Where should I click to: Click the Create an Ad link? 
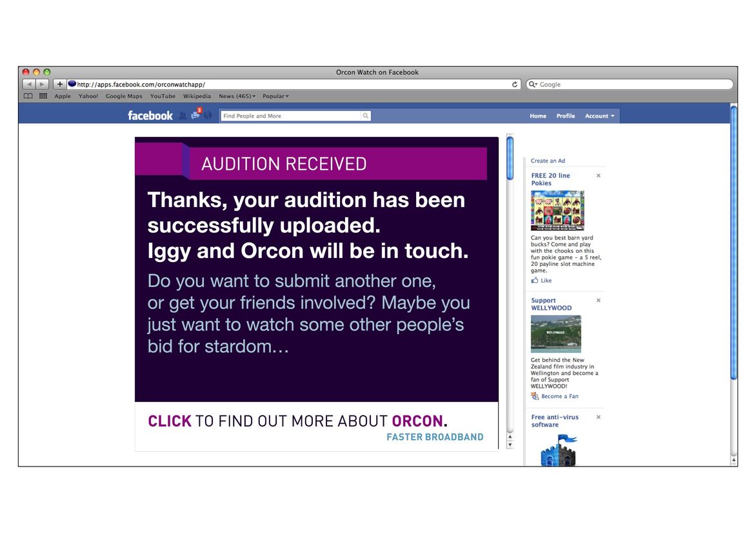click(x=548, y=161)
